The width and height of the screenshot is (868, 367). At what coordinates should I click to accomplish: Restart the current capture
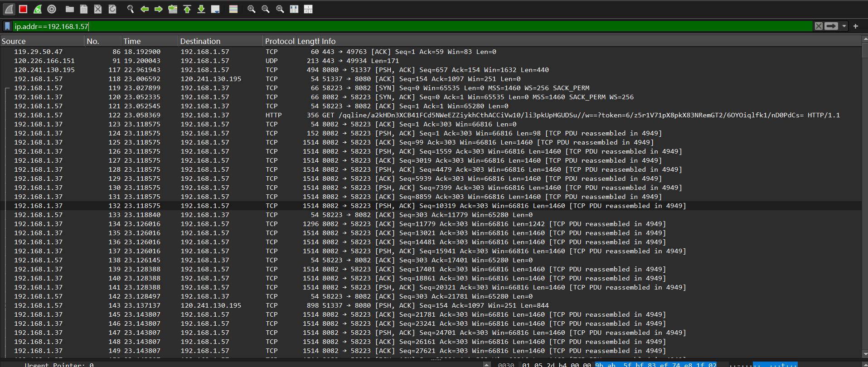[38, 9]
